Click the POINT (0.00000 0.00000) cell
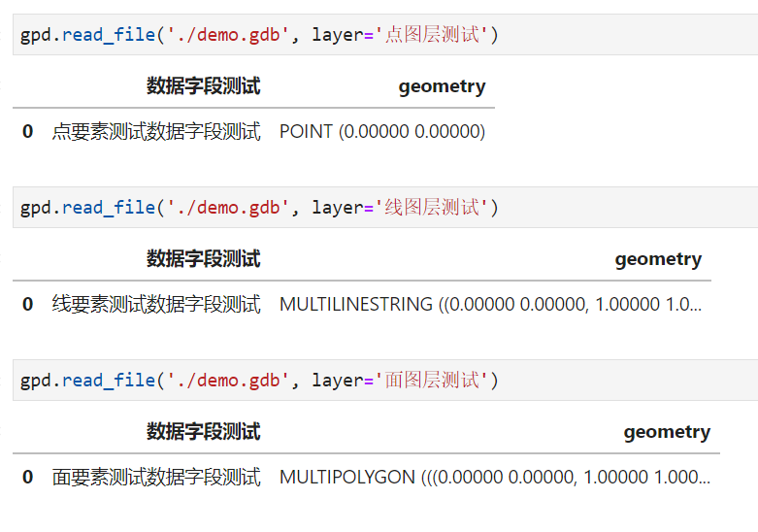The image size is (758, 532). pyautogui.click(x=382, y=132)
